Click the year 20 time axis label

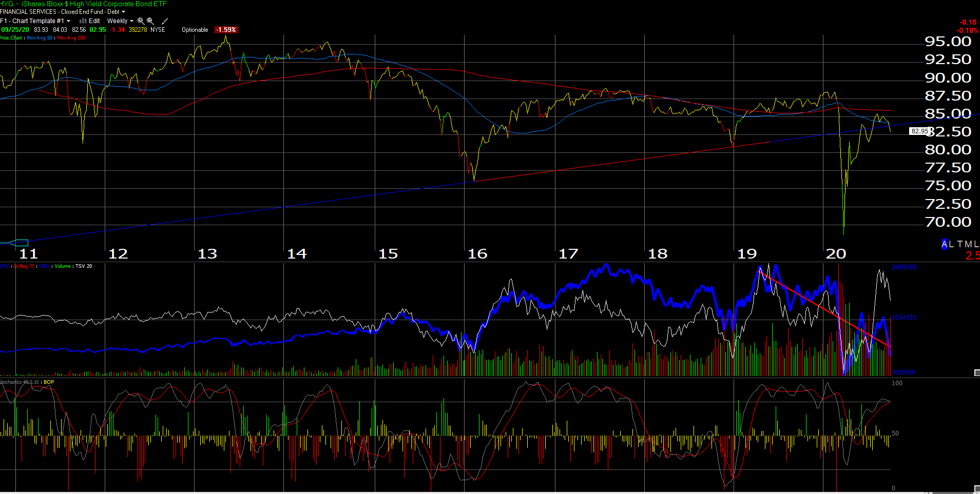coord(836,254)
